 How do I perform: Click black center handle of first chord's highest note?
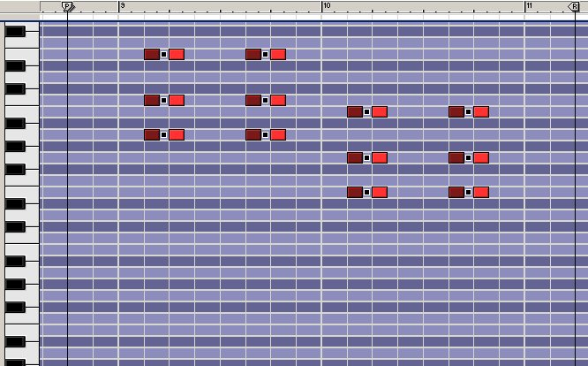163,55
